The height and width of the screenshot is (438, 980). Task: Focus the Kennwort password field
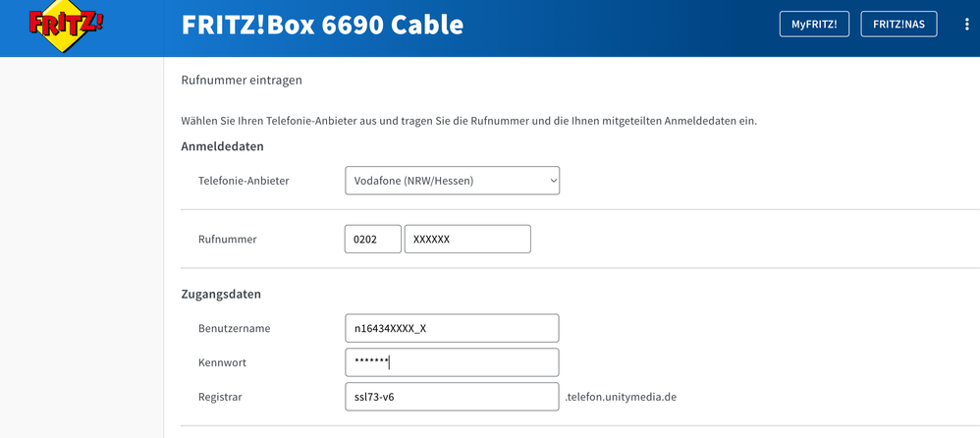[x=452, y=362]
